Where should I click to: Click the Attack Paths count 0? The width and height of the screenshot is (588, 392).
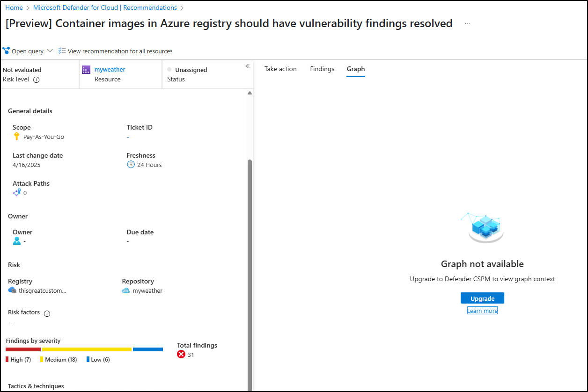[25, 193]
